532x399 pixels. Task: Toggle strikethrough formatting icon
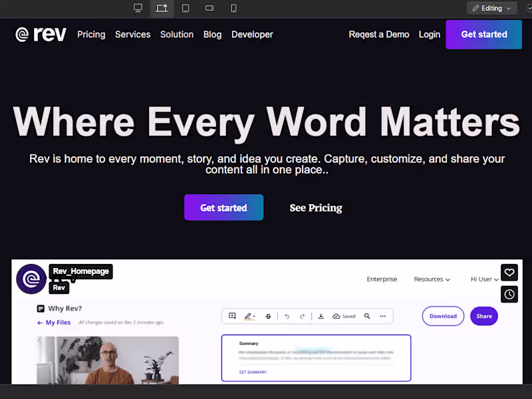pos(268,317)
